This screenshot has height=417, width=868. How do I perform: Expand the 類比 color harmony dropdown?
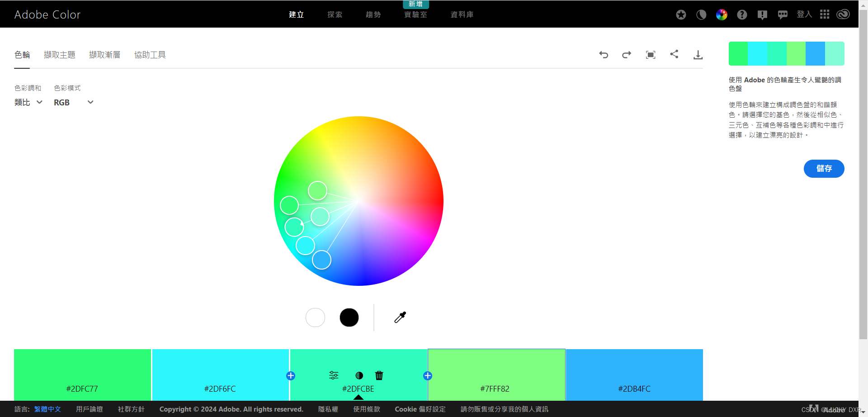point(28,102)
